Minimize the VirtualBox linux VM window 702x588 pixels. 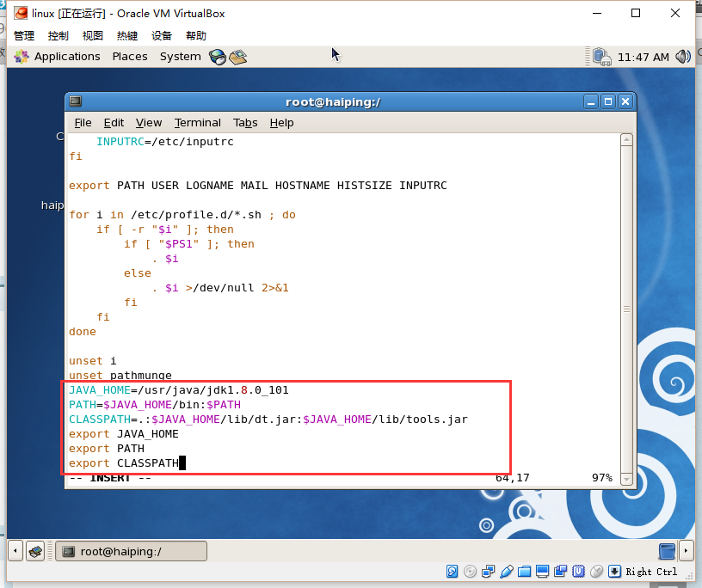click(x=597, y=13)
